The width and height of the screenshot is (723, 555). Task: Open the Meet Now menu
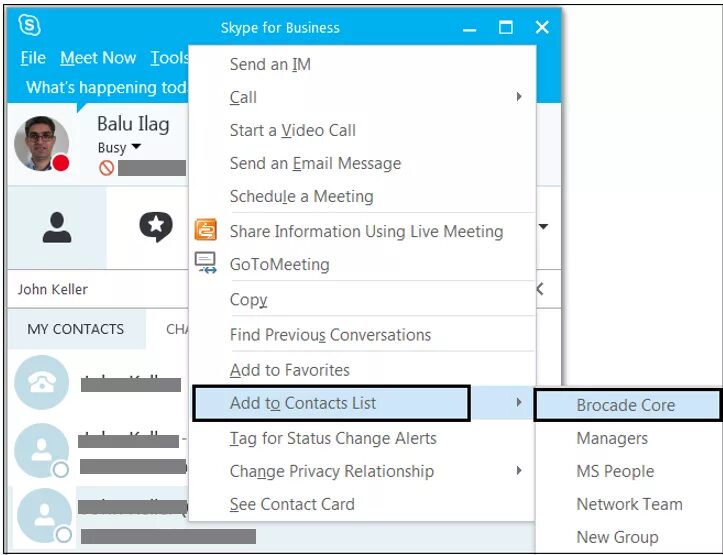click(98, 58)
